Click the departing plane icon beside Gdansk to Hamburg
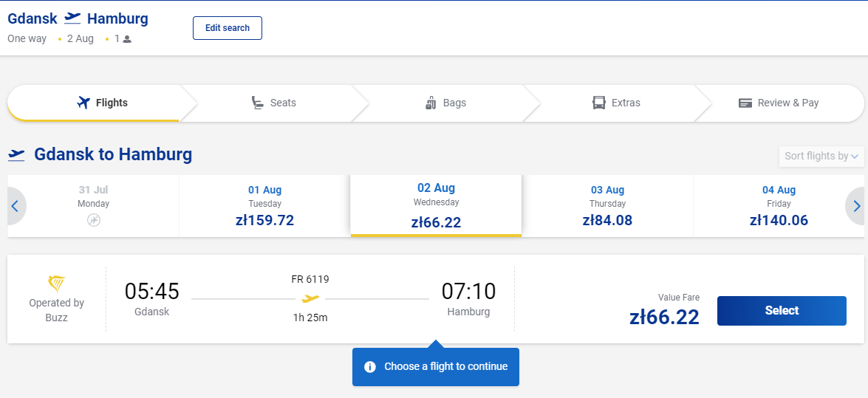The width and height of the screenshot is (868, 398). pyautogui.click(x=16, y=154)
